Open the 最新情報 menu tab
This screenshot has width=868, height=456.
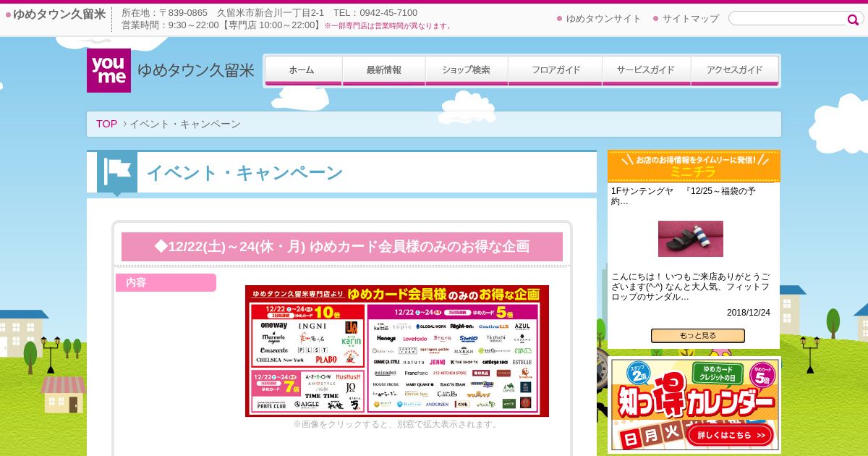[x=383, y=70]
